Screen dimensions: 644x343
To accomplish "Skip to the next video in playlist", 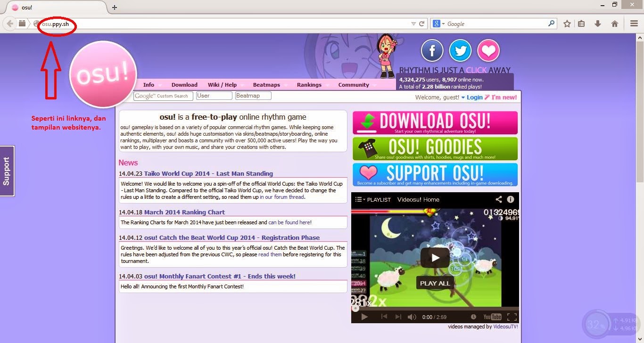I will tap(398, 317).
